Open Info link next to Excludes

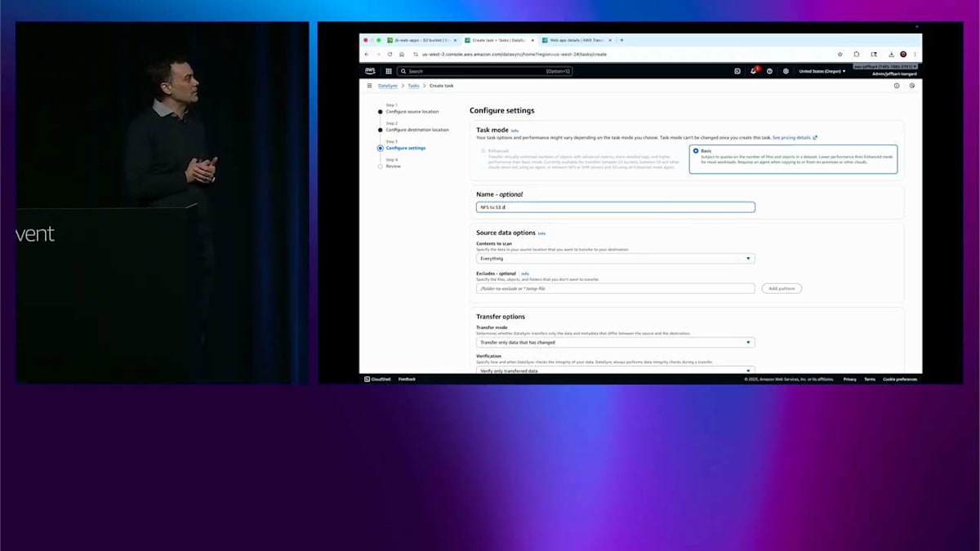pyautogui.click(x=525, y=273)
